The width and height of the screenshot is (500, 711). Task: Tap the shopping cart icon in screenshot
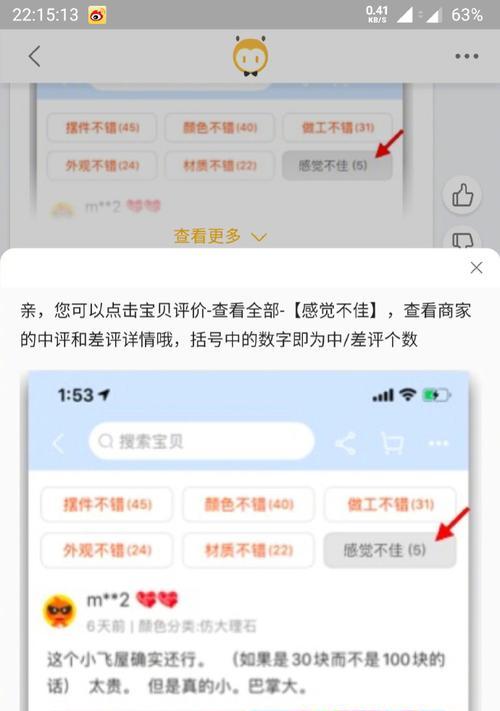click(392, 443)
